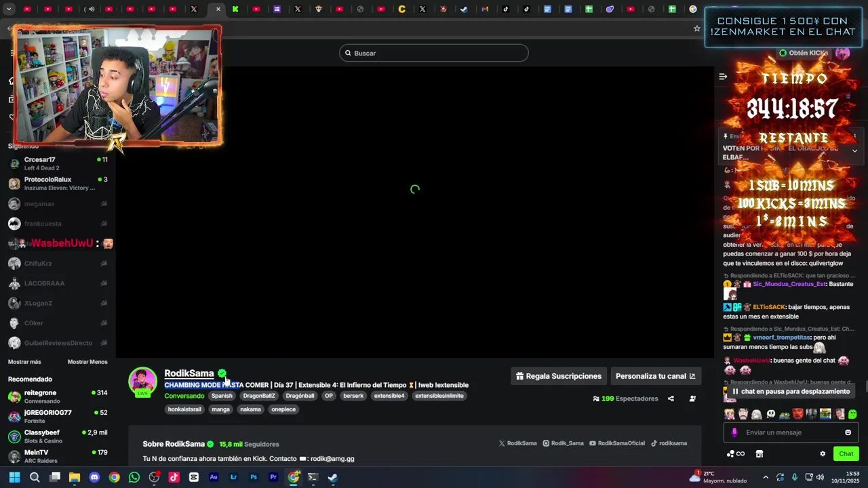Open Windows taskbar search
Screen dimensions: 868x488
click(35, 477)
